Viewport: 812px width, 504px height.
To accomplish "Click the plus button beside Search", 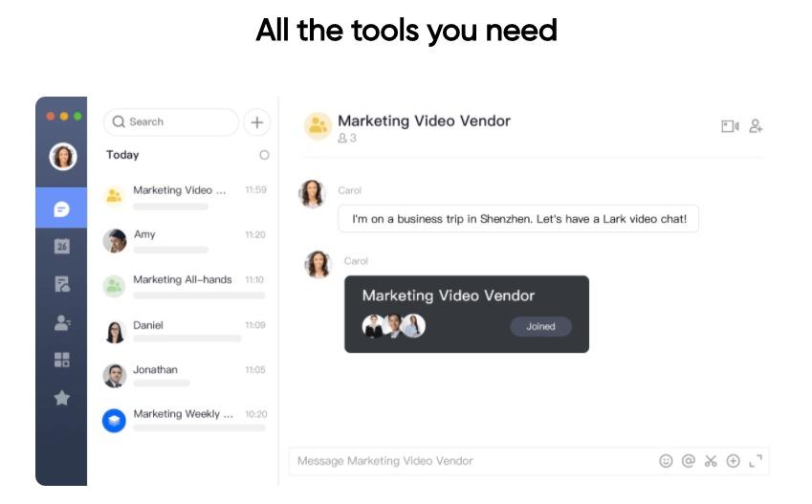I will pos(256,122).
